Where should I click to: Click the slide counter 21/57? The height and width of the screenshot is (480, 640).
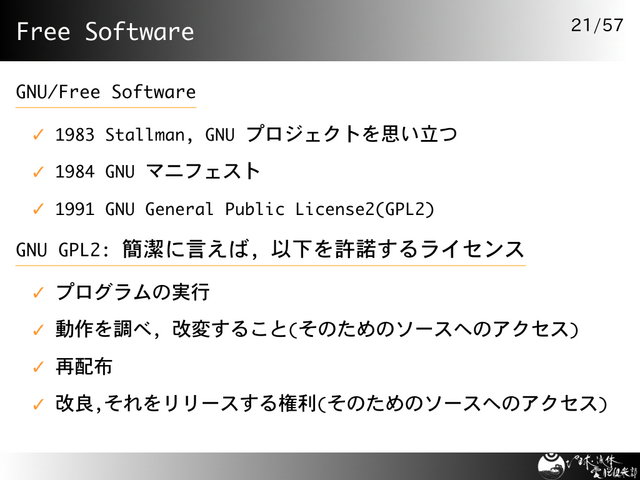(x=597, y=25)
